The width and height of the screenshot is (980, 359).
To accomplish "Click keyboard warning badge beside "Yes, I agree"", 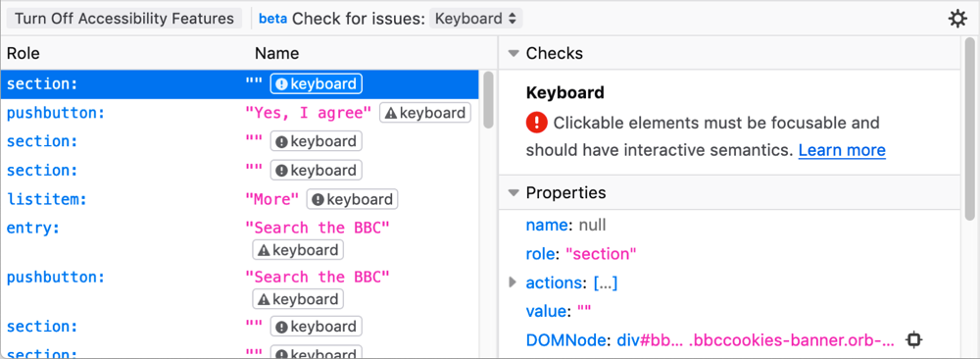I will (x=425, y=113).
